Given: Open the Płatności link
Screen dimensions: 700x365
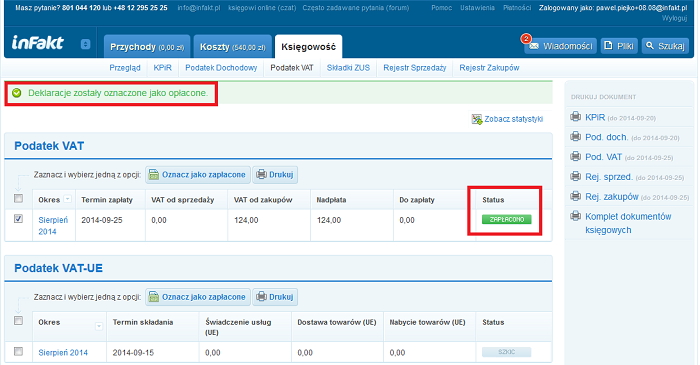Looking at the screenshot, I should 517,8.
